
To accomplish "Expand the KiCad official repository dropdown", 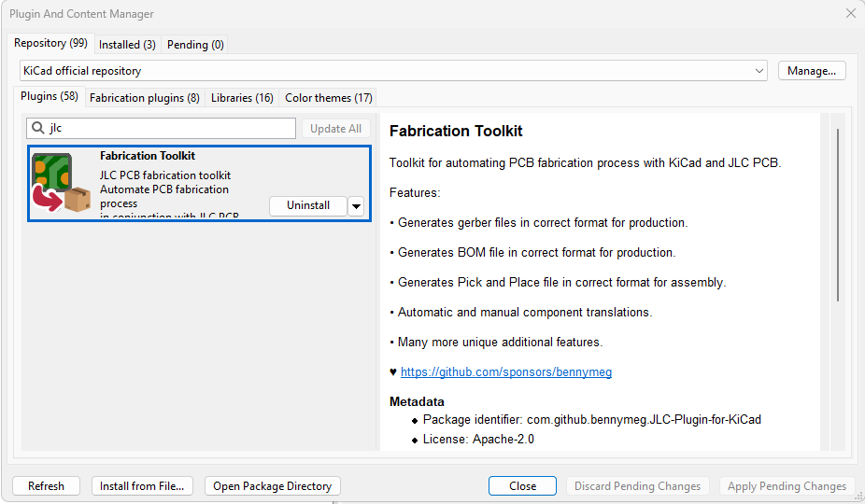I will pyautogui.click(x=759, y=71).
